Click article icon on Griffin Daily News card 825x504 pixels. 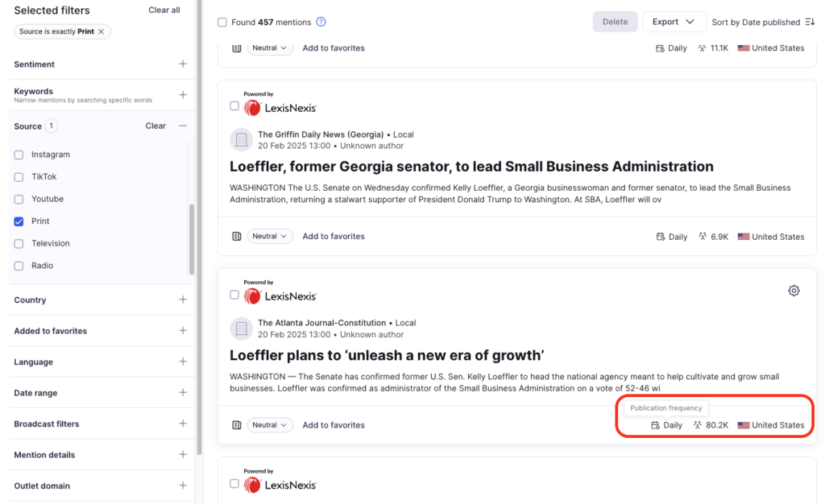(x=237, y=237)
